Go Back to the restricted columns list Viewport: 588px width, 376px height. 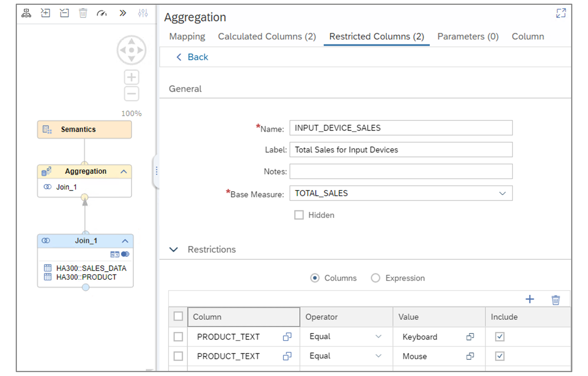tap(193, 57)
